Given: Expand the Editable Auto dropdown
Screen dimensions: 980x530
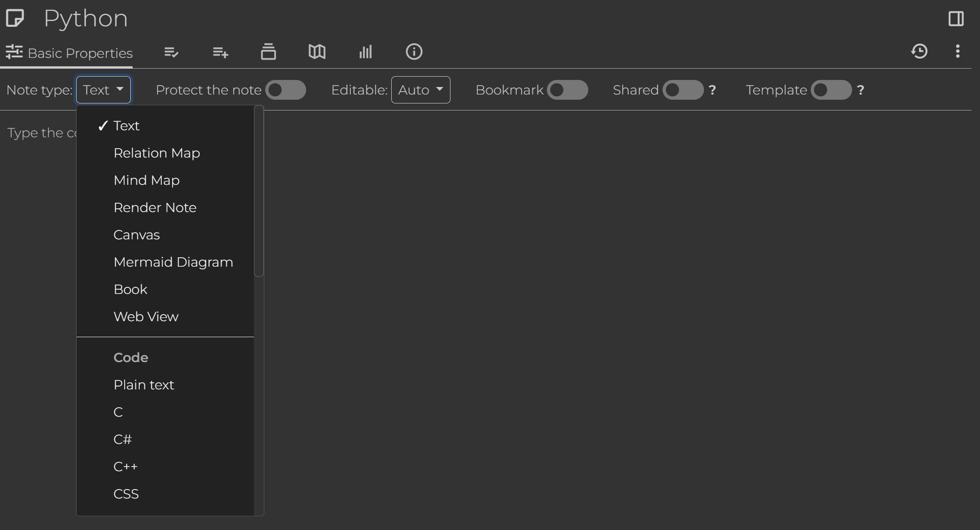Looking at the screenshot, I should [420, 90].
